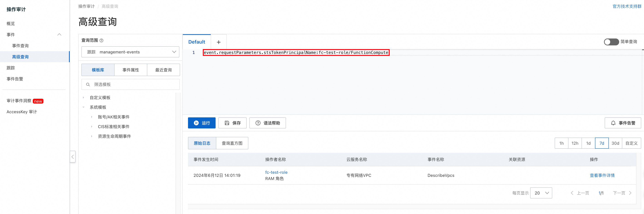Open AccessKey 审计 in sidebar

coord(22,112)
